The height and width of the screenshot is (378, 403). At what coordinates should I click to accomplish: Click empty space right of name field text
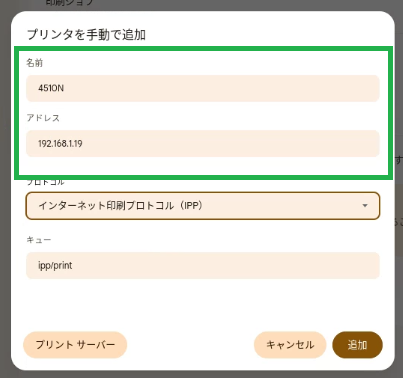(220, 88)
